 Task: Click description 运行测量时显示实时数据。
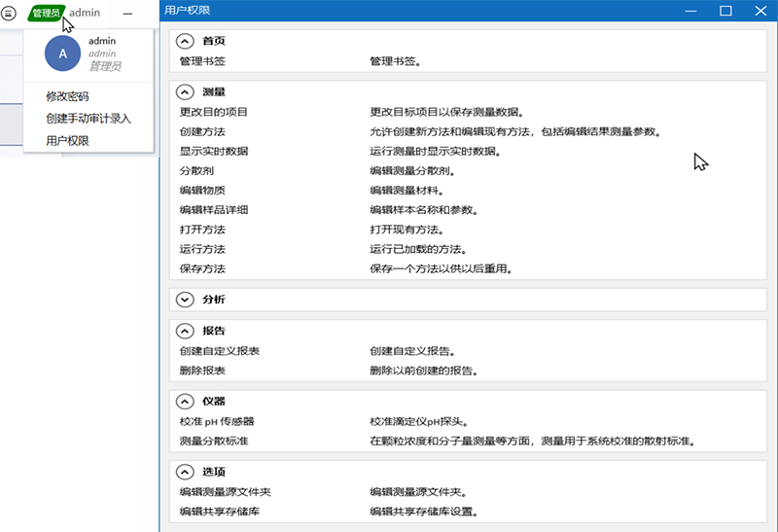pyautogui.click(x=436, y=152)
